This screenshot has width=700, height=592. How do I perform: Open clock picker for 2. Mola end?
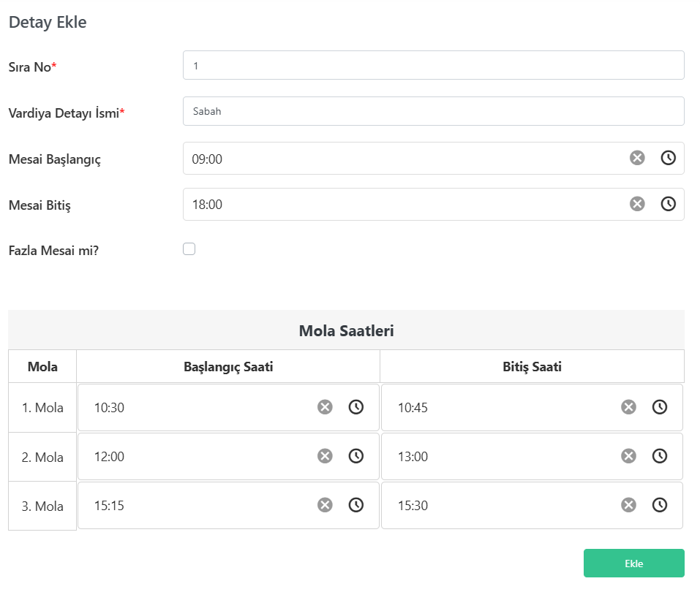coord(660,456)
